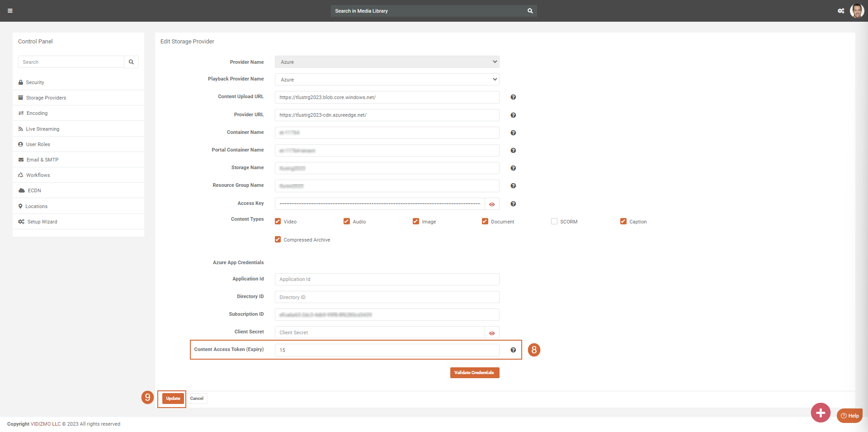Uncheck the Video content type
Viewport: 868px width, 432px height.
[x=278, y=222]
